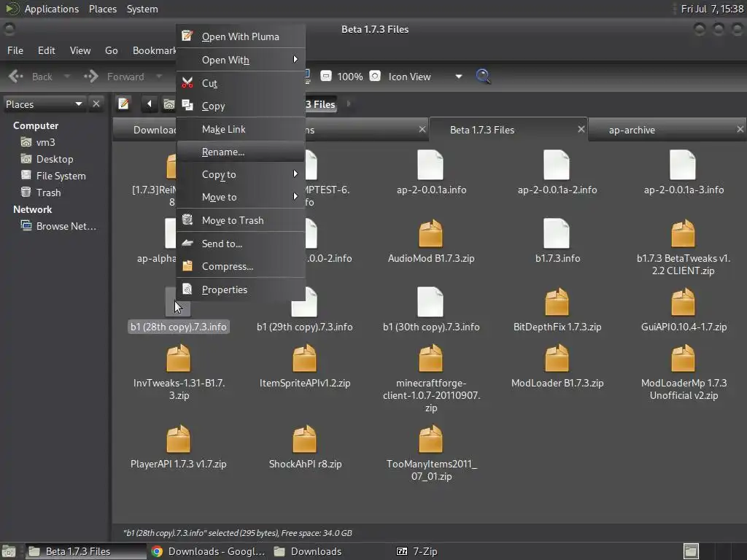Image resolution: width=747 pixels, height=560 pixels.
Task: Select the b1.7.3.info file icon
Action: click(x=557, y=233)
